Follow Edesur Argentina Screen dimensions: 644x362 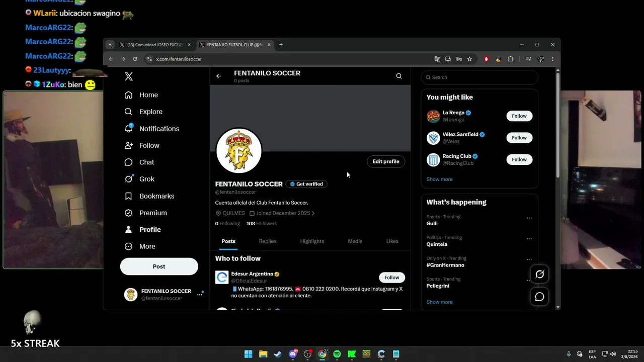pyautogui.click(x=392, y=278)
